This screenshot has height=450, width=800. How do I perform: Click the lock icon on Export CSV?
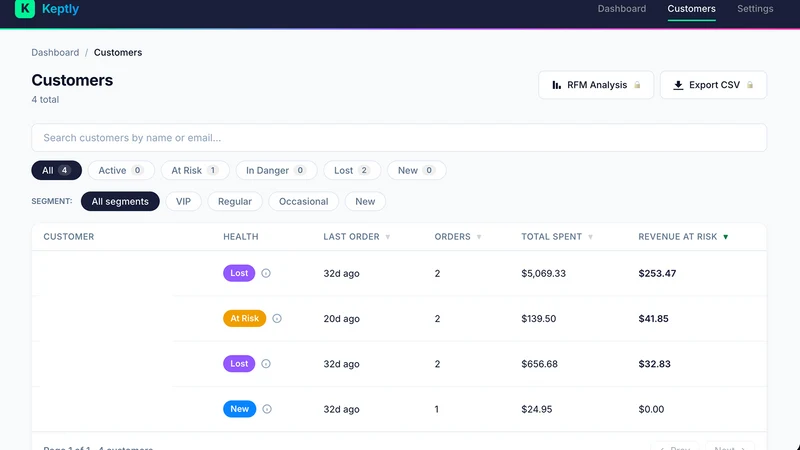[x=750, y=85]
